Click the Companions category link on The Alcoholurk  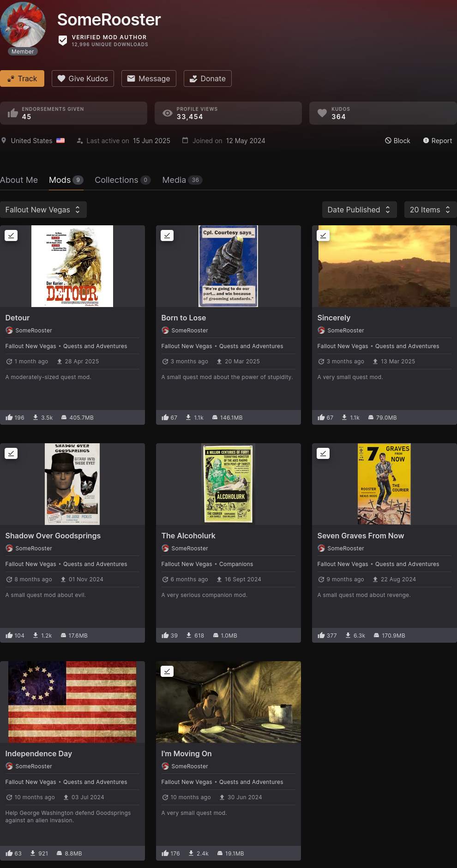click(x=236, y=564)
